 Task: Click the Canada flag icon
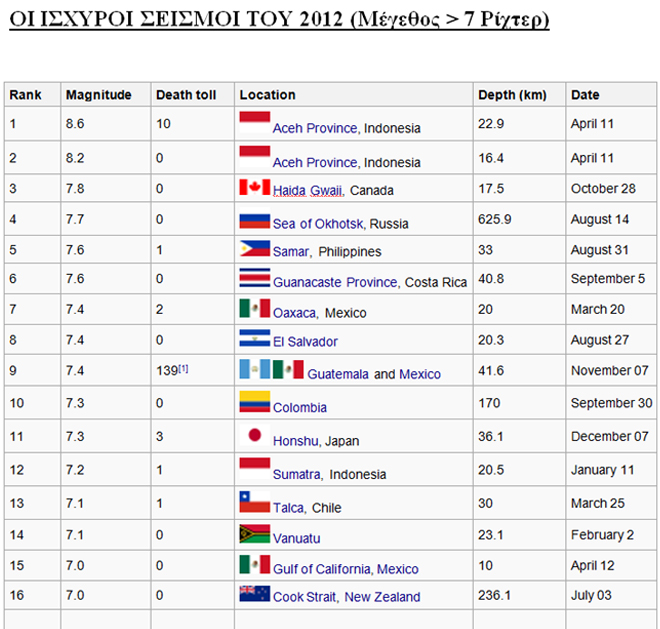(x=255, y=187)
